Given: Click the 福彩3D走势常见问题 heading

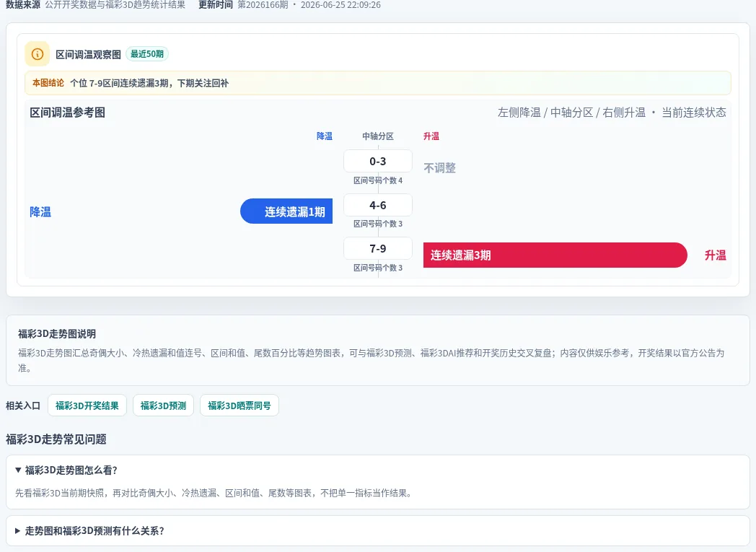Looking at the screenshot, I should tap(56, 439).
